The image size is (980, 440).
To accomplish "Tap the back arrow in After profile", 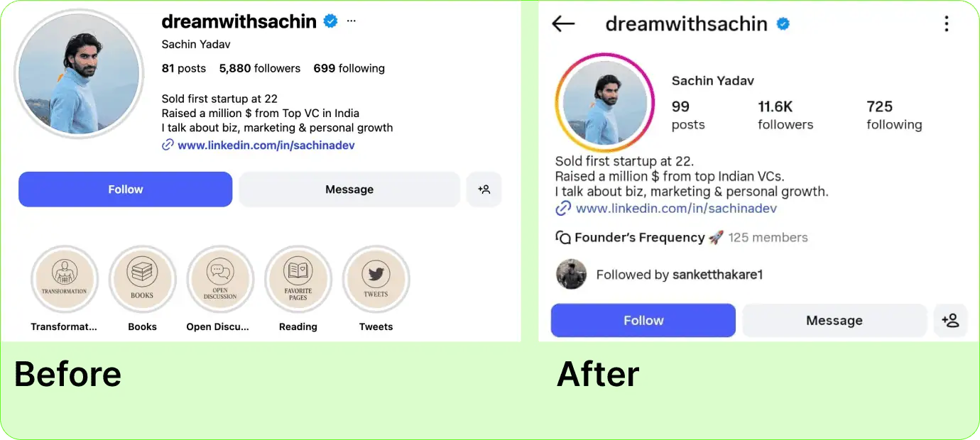I will (x=563, y=24).
